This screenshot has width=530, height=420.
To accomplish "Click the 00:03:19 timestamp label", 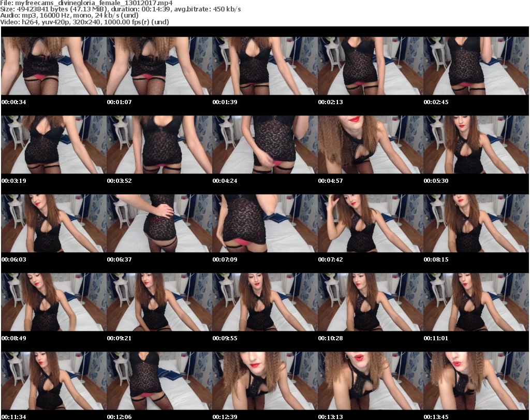I will point(14,181).
